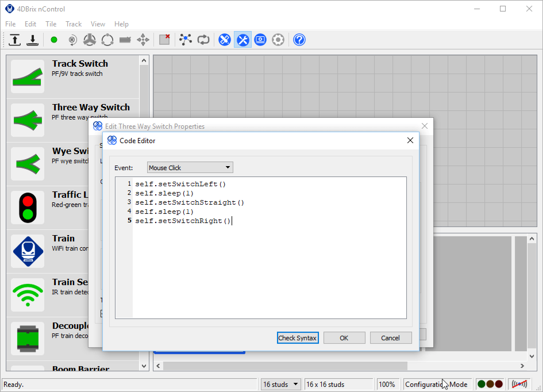
Task: Click code line self.setSwitchStraight()
Action: 190,202
